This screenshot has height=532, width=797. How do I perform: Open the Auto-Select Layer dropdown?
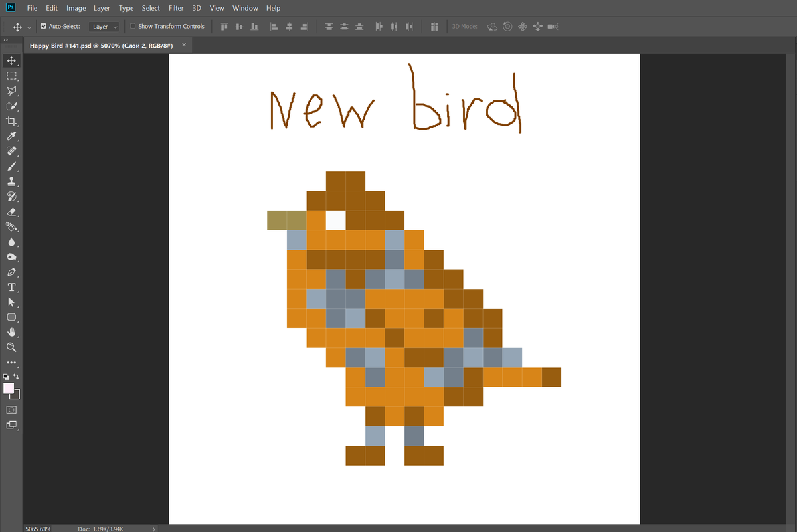[x=104, y=27]
